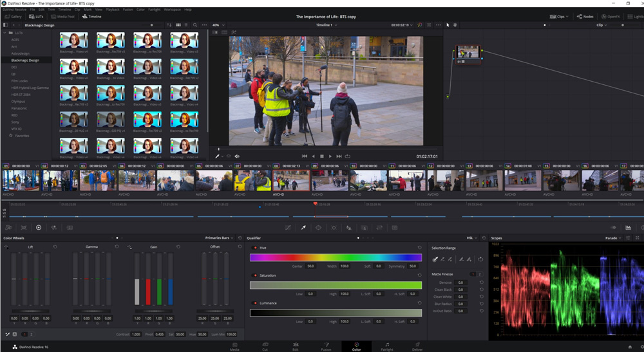This screenshot has height=352, width=644.
Task: Toggle the Timeline panel button
Action: tap(91, 17)
